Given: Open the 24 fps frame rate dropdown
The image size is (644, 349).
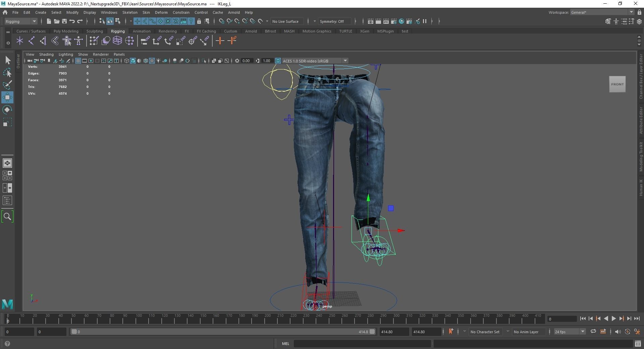Looking at the screenshot, I should click(570, 332).
